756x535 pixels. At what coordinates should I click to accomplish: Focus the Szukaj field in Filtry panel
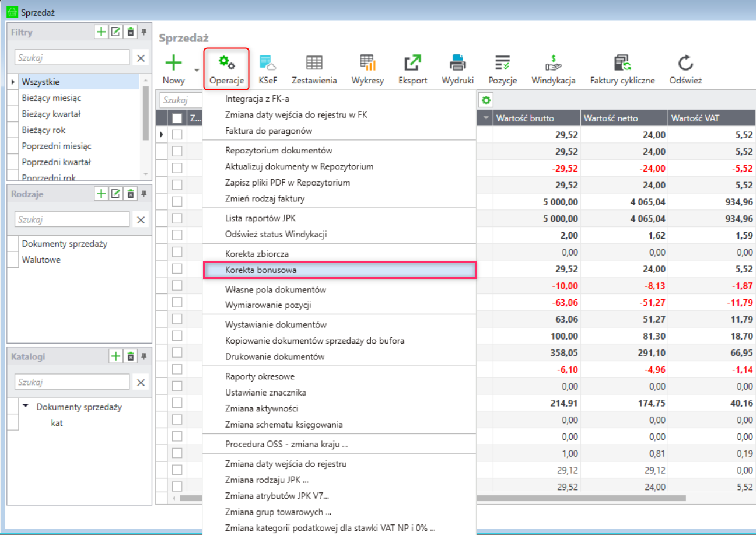coord(72,58)
